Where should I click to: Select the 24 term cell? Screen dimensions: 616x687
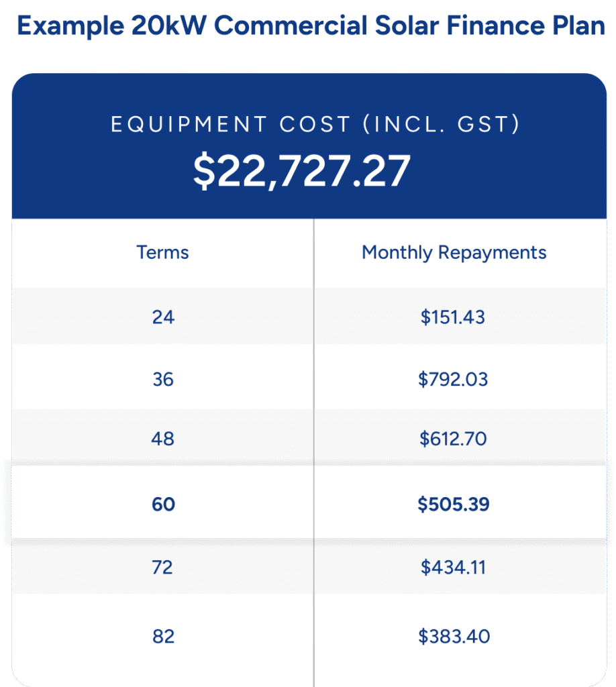163,317
